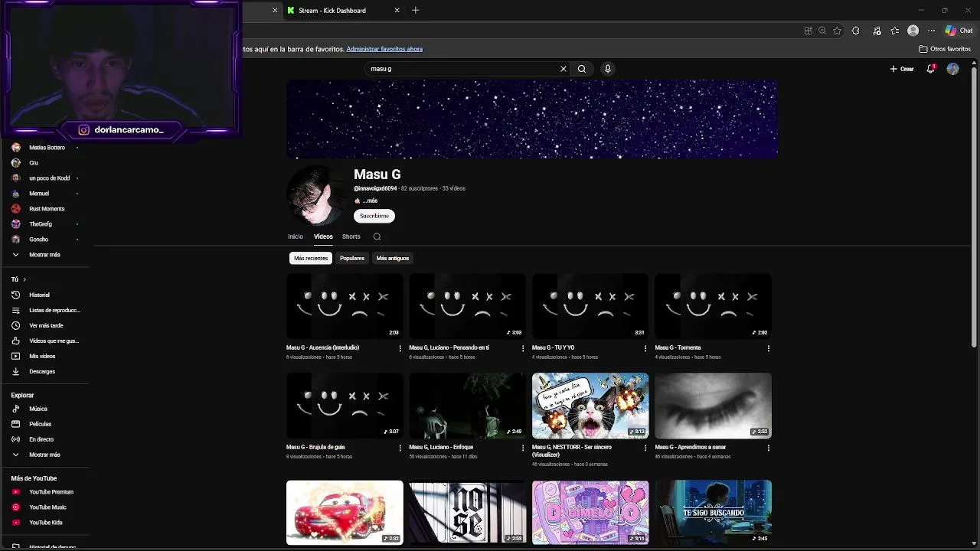The width and height of the screenshot is (980, 551).
Task: Expand Mostrar más under subscriptions
Action: pos(44,255)
